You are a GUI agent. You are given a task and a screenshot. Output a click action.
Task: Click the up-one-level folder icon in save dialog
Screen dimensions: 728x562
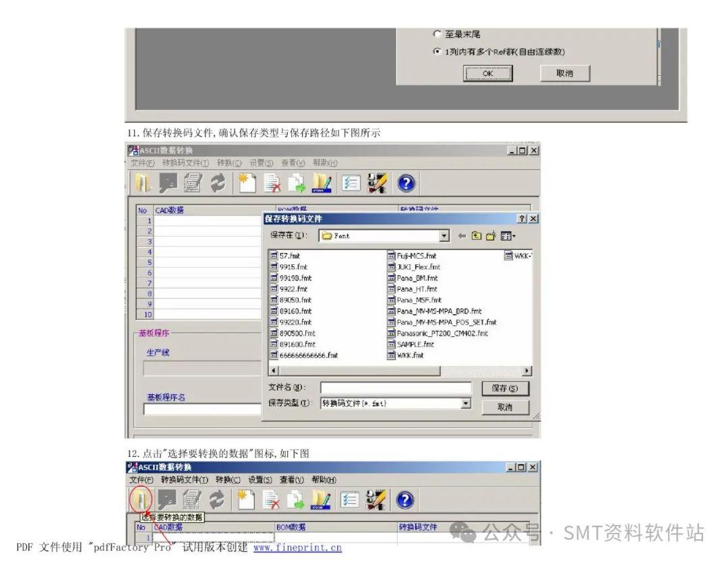click(x=477, y=236)
